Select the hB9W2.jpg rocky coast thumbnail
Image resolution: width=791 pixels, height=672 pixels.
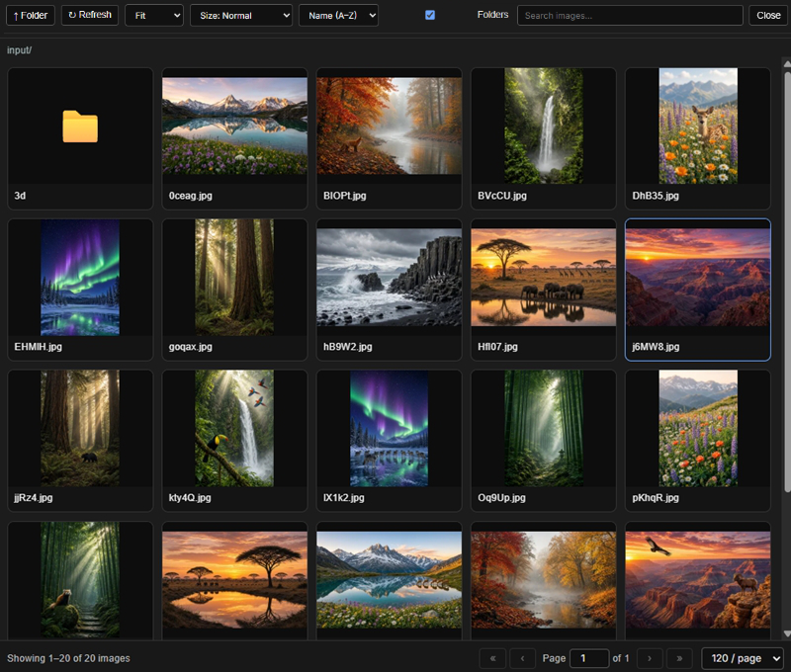[389, 277]
